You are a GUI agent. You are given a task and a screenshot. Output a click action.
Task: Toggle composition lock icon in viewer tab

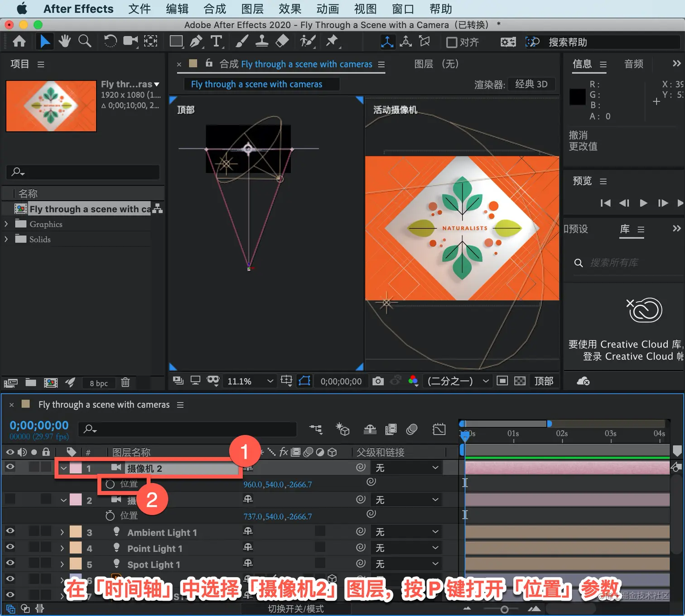point(209,63)
